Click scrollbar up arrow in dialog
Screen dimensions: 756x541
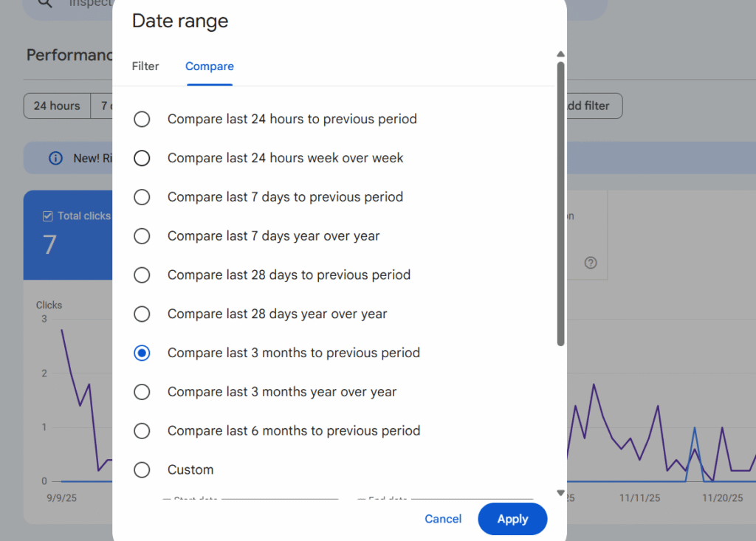(x=560, y=54)
